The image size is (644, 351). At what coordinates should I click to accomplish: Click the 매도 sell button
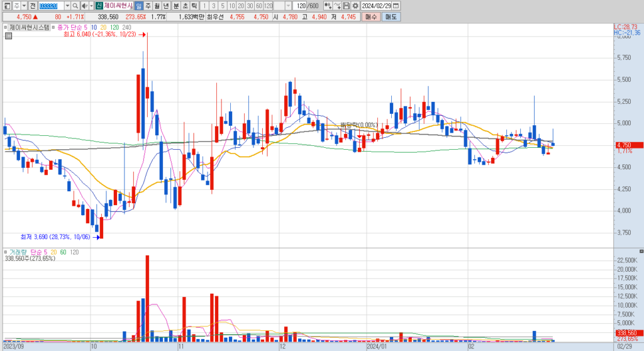point(391,17)
